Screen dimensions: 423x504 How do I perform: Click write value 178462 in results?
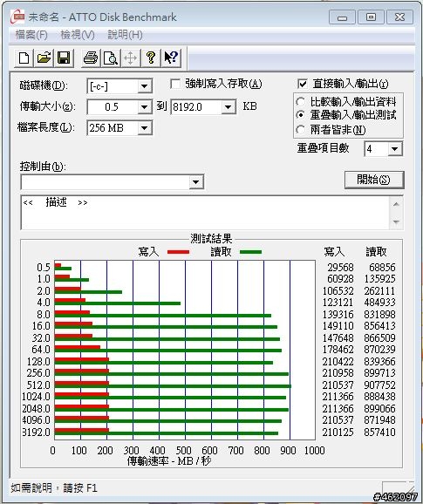pyautogui.click(x=338, y=350)
